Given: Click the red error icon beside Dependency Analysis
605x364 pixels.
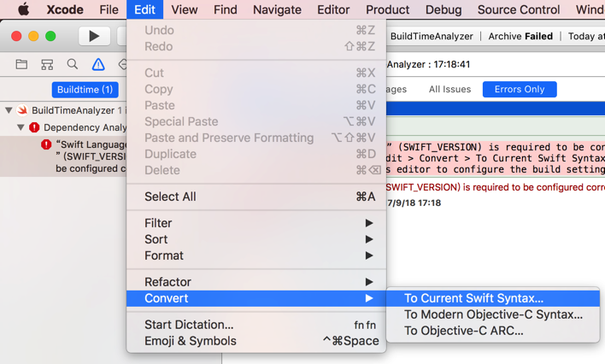Looking at the screenshot, I should (x=34, y=127).
